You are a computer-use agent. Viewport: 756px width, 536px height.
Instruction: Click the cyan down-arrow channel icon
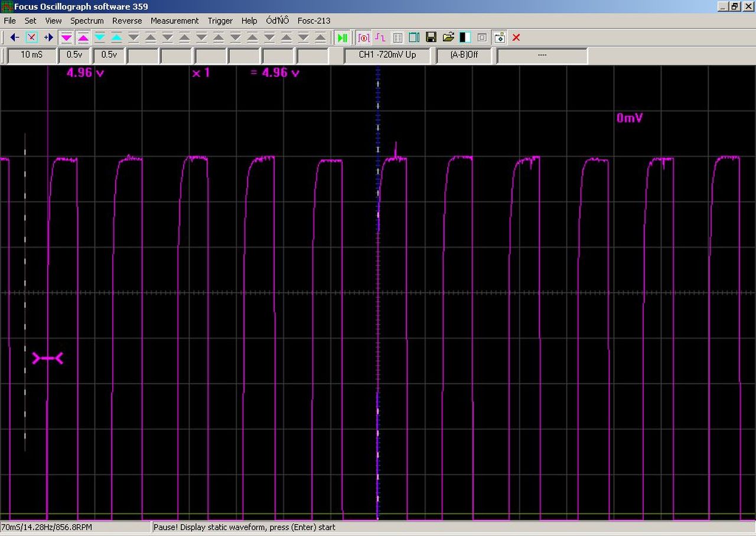[x=100, y=38]
